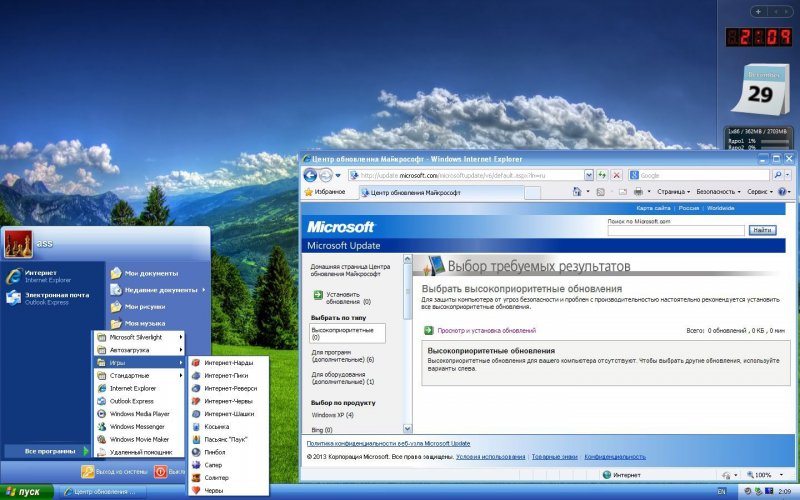The height and width of the screenshot is (500, 800).
Task: Launch Интернет-Червы game
Action: (229, 401)
